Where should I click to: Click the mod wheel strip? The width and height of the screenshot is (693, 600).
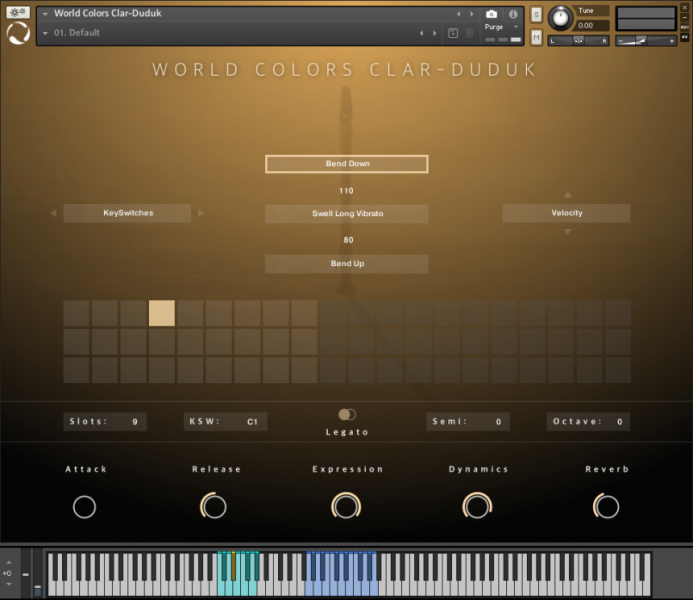(38, 573)
